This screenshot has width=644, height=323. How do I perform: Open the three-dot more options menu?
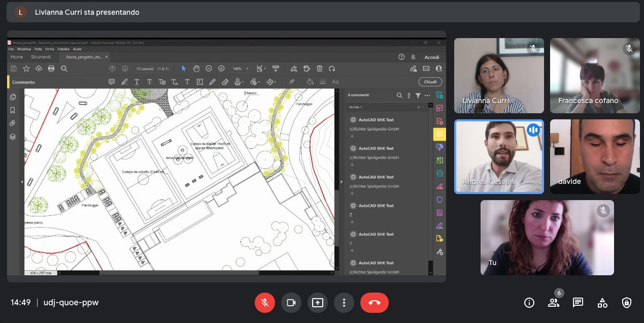click(x=344, y=303)
